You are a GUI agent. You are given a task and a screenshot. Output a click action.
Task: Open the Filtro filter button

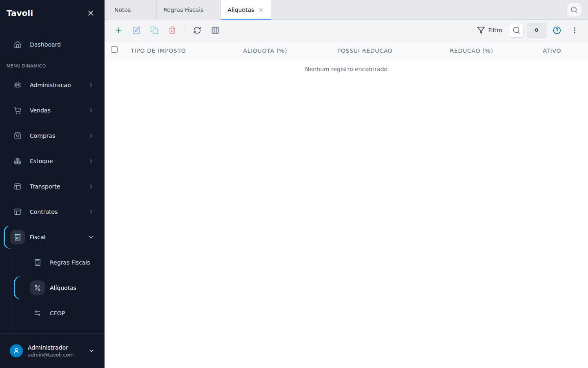(x=490, y=30)
